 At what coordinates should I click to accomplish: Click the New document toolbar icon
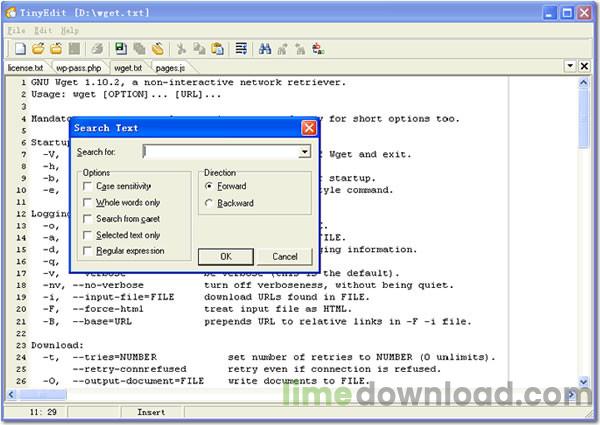pos(20,49)
